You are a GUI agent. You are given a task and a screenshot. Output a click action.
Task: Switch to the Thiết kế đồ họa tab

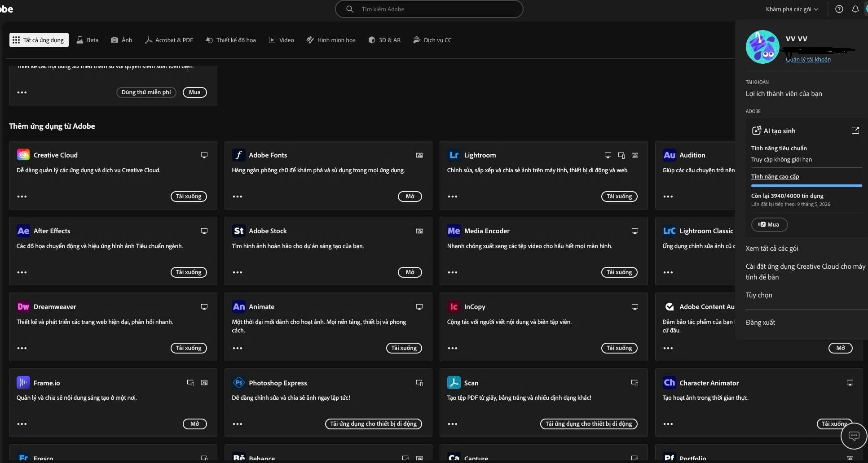(x=231, y=40)
